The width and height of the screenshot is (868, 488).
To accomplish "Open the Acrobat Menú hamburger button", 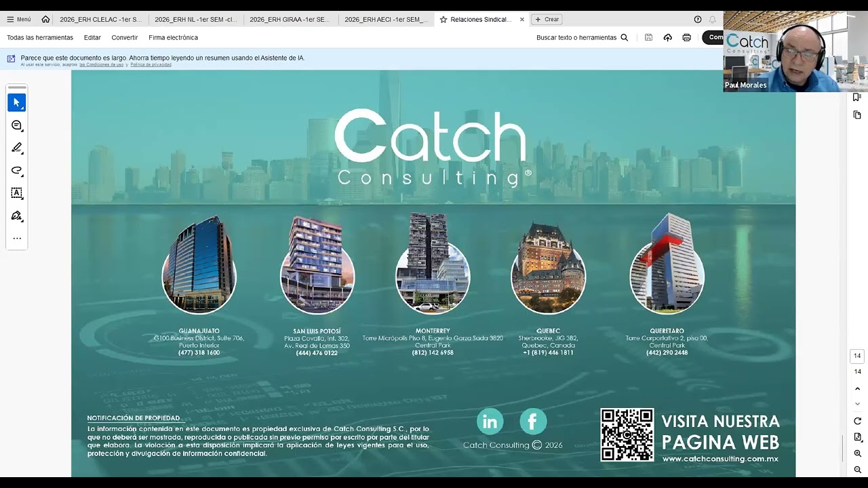I will click(x=19, y=20).
